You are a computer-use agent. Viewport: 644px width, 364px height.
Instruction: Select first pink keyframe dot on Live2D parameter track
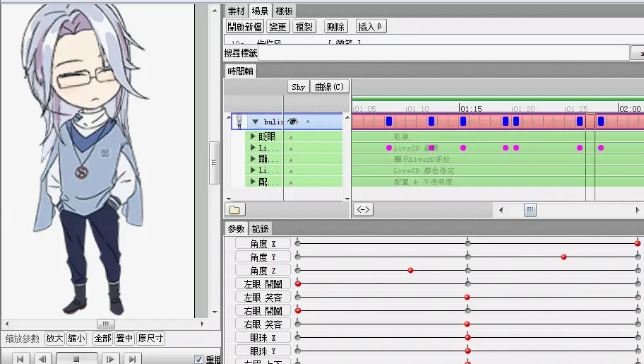[x=389, y=148]
